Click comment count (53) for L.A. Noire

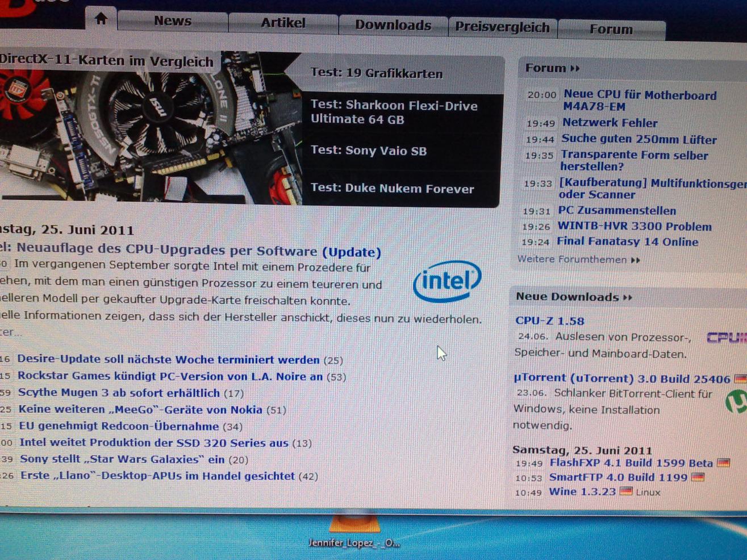pos(336,377)
